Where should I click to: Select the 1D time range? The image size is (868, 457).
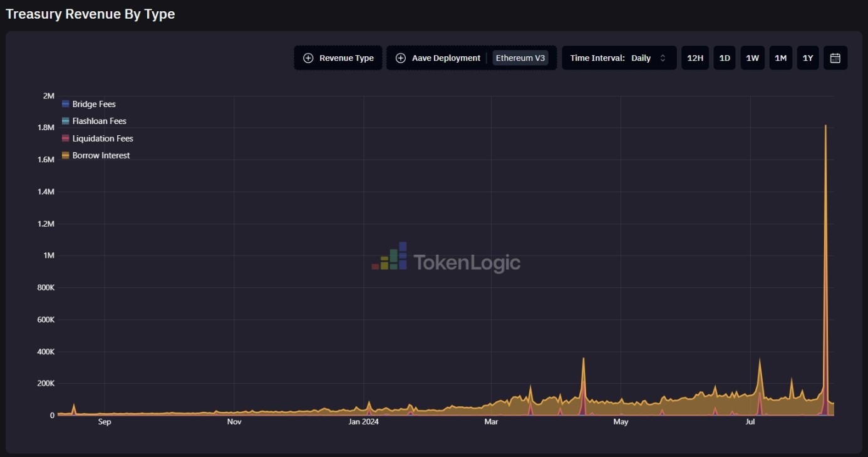point(725,58)
